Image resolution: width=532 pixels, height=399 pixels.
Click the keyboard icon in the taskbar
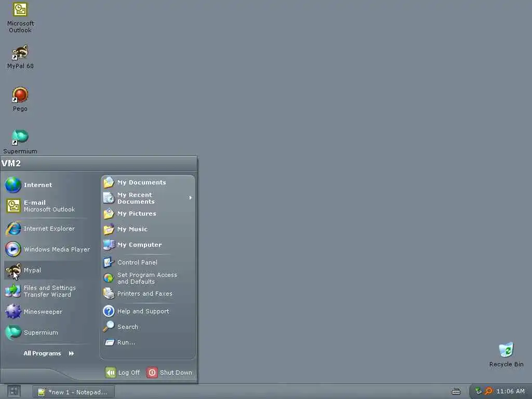[456, 392]
